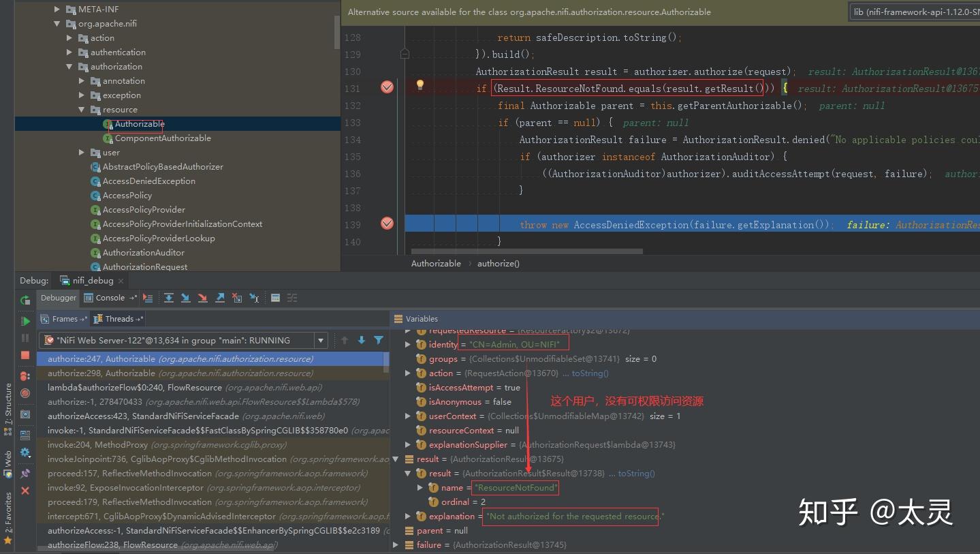Resume the program with the green play icon
Screen dimensions: 980x554
[x=25, y=321]
